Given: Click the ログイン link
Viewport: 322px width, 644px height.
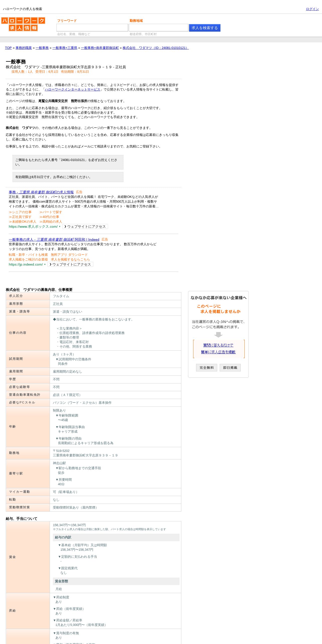Looking at the screenshot, I should [312, 9].
